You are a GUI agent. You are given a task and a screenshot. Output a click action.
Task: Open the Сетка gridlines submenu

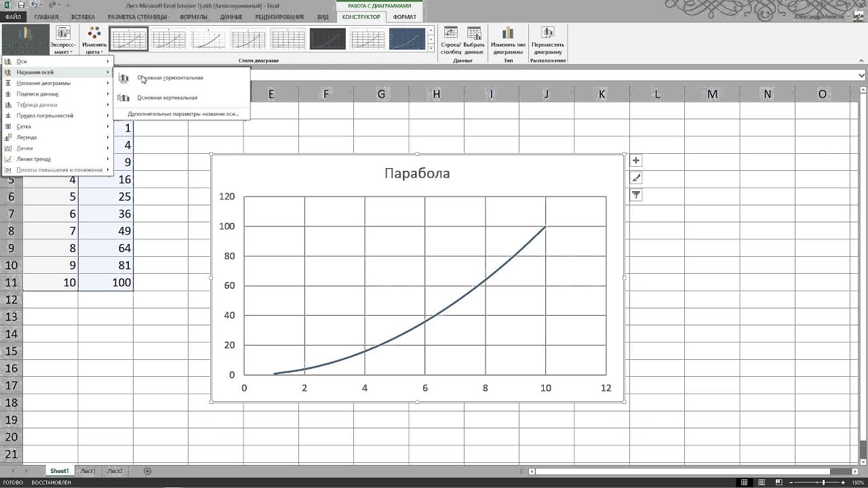click(x=56, y=126)
